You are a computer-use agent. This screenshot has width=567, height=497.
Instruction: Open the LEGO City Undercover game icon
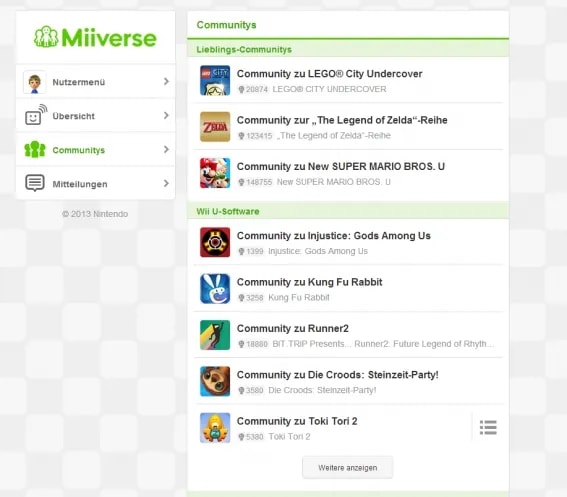click(215, 80)
